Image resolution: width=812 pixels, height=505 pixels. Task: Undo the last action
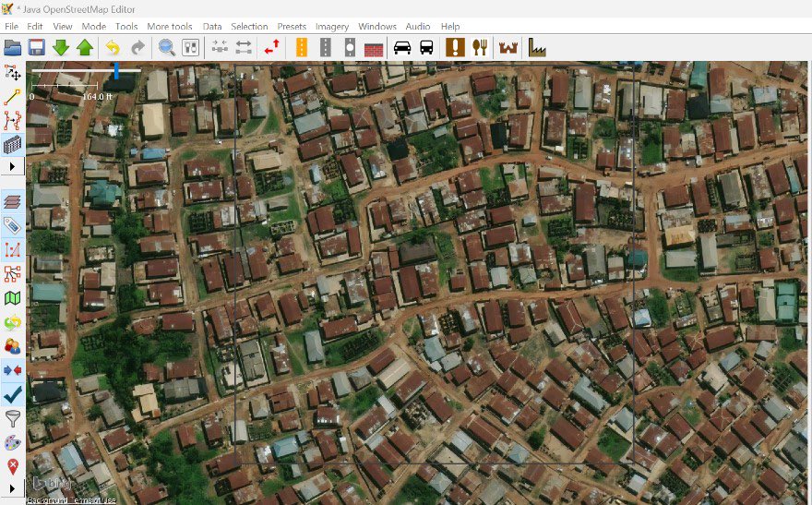[x=113, y=48]
